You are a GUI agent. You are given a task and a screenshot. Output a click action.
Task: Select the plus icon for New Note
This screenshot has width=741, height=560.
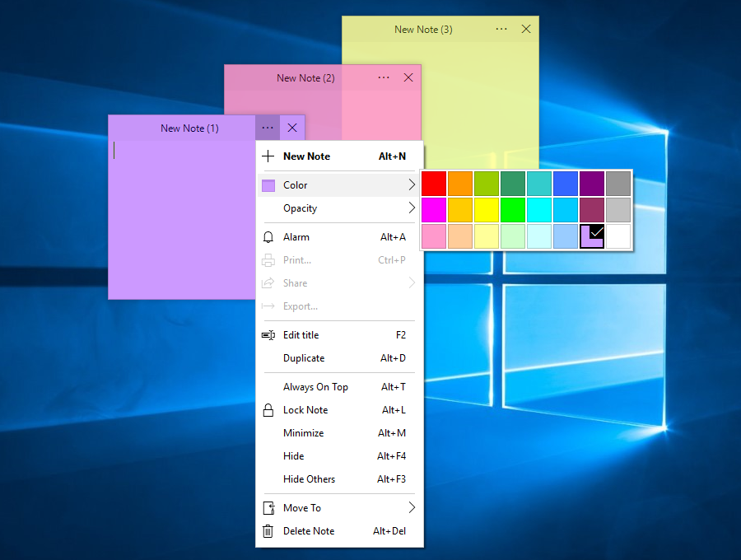click(x=268, y=156)
